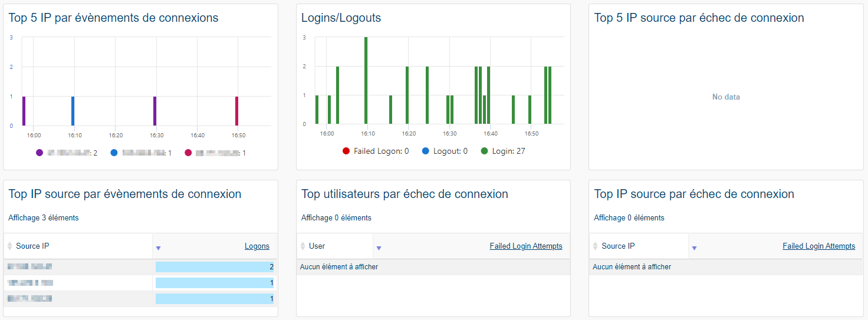Click sort arrows next to User column

pyautogui.click(x=303, y=246)
